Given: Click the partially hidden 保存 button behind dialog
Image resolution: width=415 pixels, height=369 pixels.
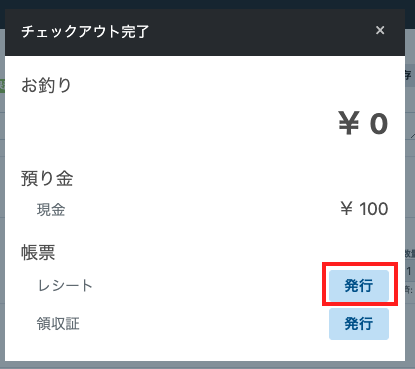Looking at the screenshot, I should [x=410, y=75].
